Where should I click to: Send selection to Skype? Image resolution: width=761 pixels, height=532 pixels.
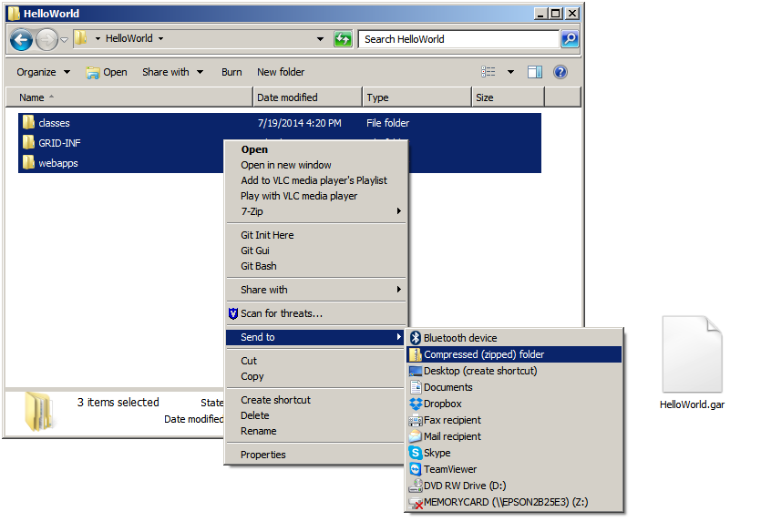[437, 453]
